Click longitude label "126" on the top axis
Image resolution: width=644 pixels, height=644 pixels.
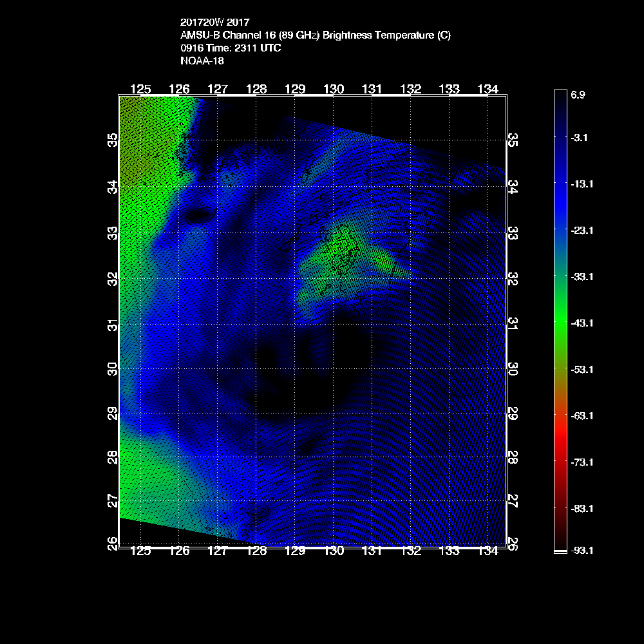[x=179, y=89]
